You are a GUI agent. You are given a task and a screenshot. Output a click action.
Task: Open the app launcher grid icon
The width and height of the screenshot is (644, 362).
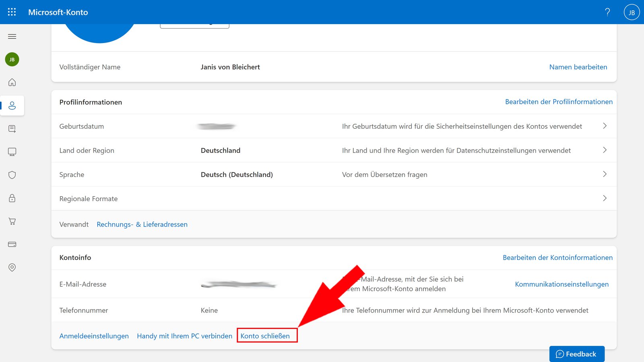11,12
